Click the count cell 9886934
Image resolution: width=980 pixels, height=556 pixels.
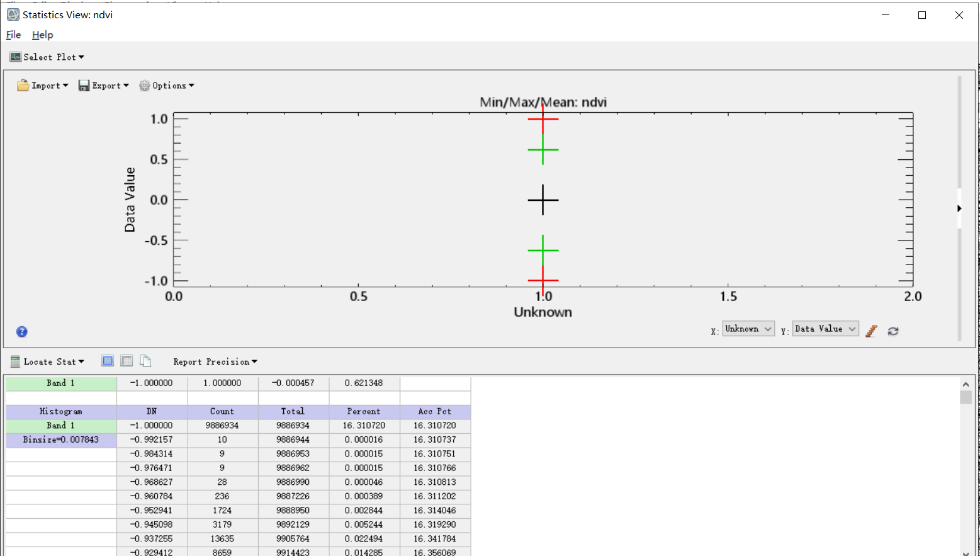222,426
